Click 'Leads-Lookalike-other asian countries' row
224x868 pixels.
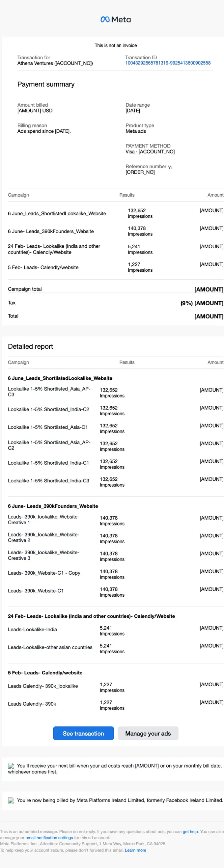pyautogui.click(x=116, y=648)
